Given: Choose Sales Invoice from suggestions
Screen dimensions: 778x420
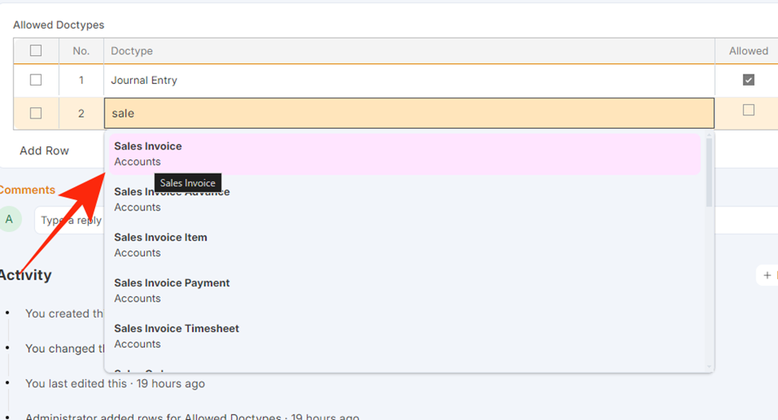Looking at the screenshot, I should pos(405,154).
